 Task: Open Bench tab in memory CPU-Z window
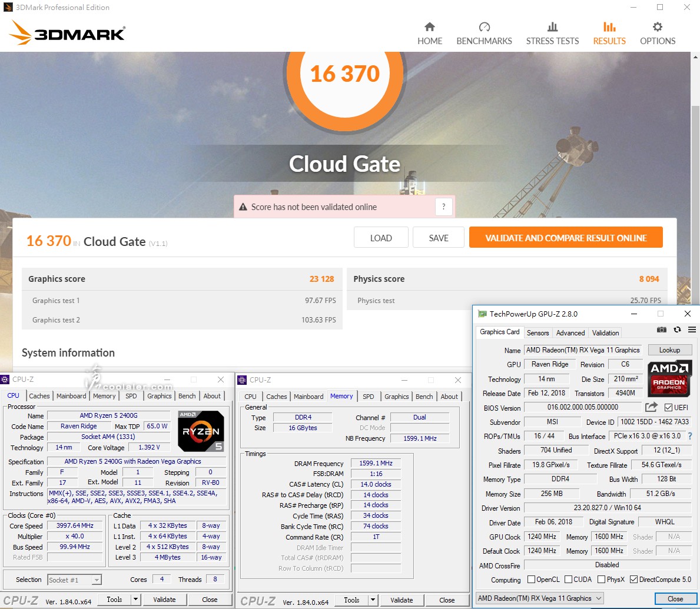point(424,396)
